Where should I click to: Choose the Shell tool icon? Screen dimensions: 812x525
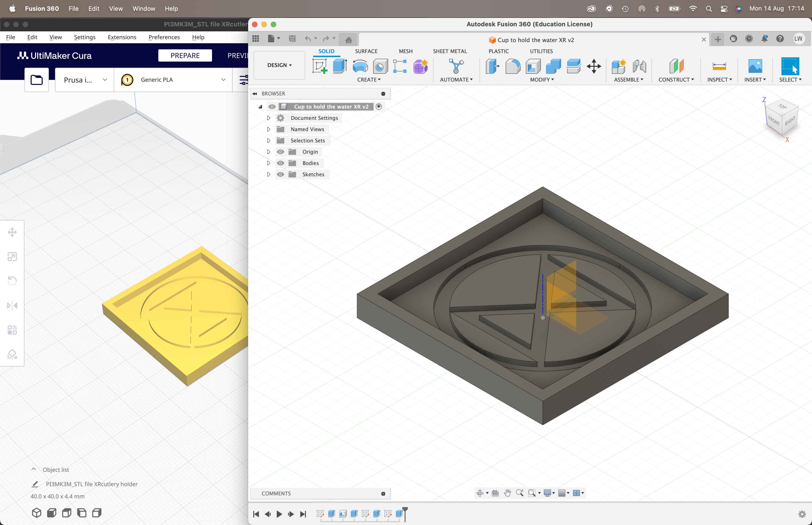coord(533,66)
